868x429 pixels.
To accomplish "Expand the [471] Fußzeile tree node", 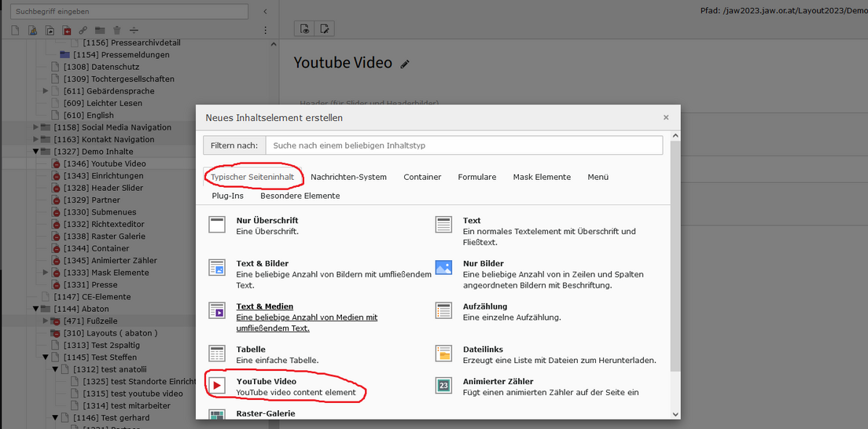I will pos(46,321).
